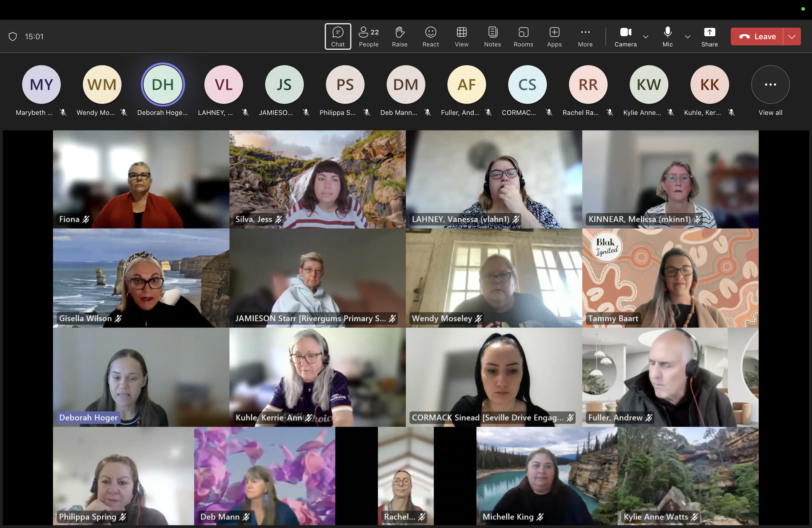
Task: Open the overflow participants menu above View all
Action: pyautogui.click(x=770, y=84)
